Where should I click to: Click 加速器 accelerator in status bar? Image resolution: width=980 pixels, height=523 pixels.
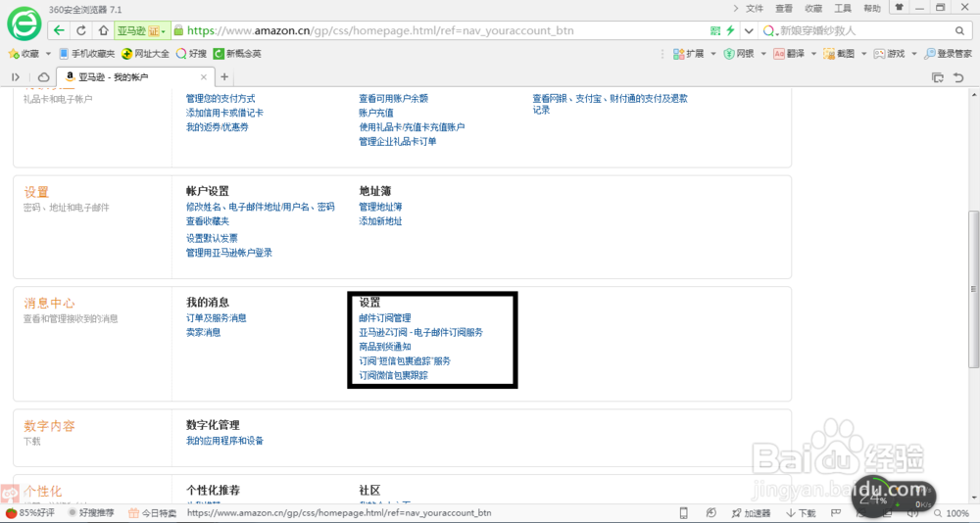[751, 513]
